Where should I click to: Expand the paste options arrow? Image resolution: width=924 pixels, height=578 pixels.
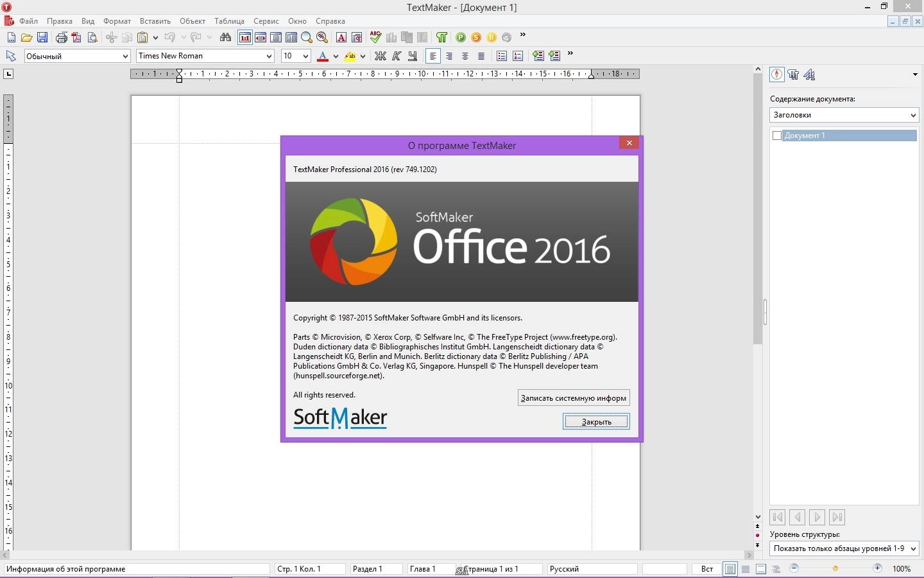(x=155, y=38)
